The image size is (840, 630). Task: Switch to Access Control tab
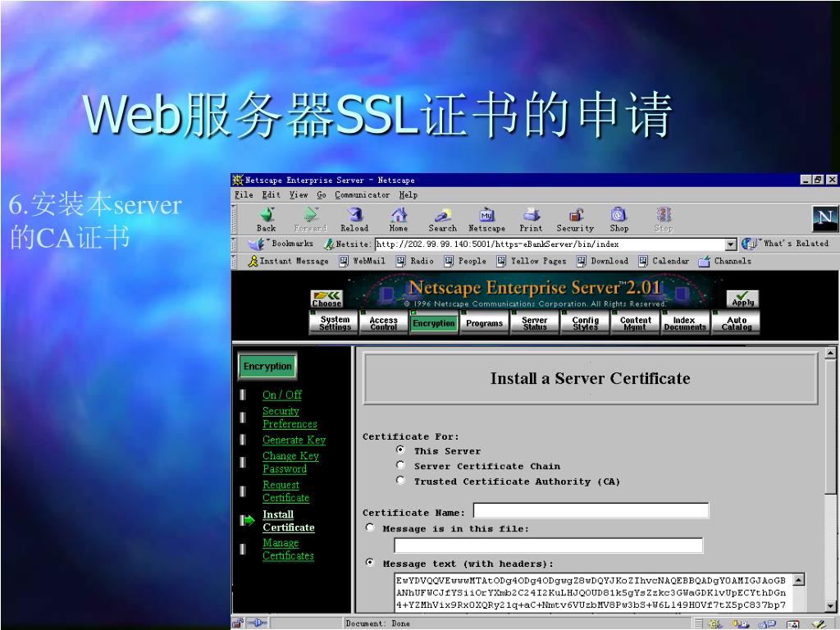pos(384,322)
